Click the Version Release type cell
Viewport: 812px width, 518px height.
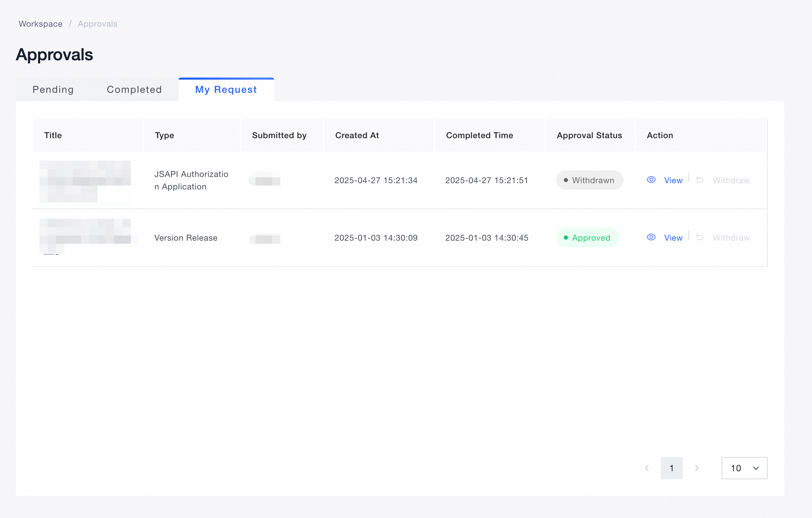coord(186,238)
